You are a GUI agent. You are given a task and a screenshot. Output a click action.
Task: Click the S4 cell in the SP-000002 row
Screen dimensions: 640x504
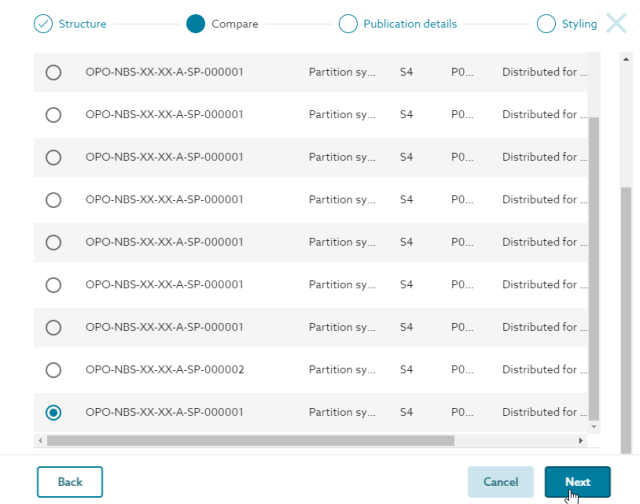pyautogui.click(x=406, y=369)
